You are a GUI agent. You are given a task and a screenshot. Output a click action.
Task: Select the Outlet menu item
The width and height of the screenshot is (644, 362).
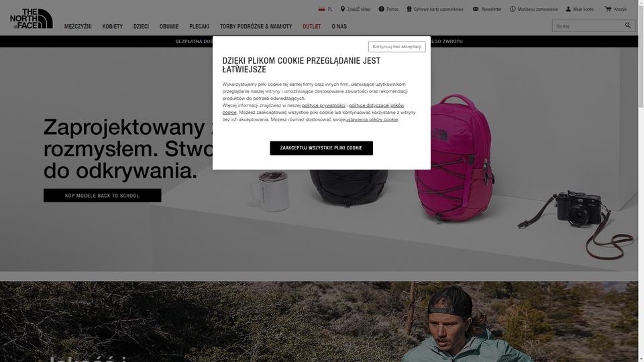312,26
